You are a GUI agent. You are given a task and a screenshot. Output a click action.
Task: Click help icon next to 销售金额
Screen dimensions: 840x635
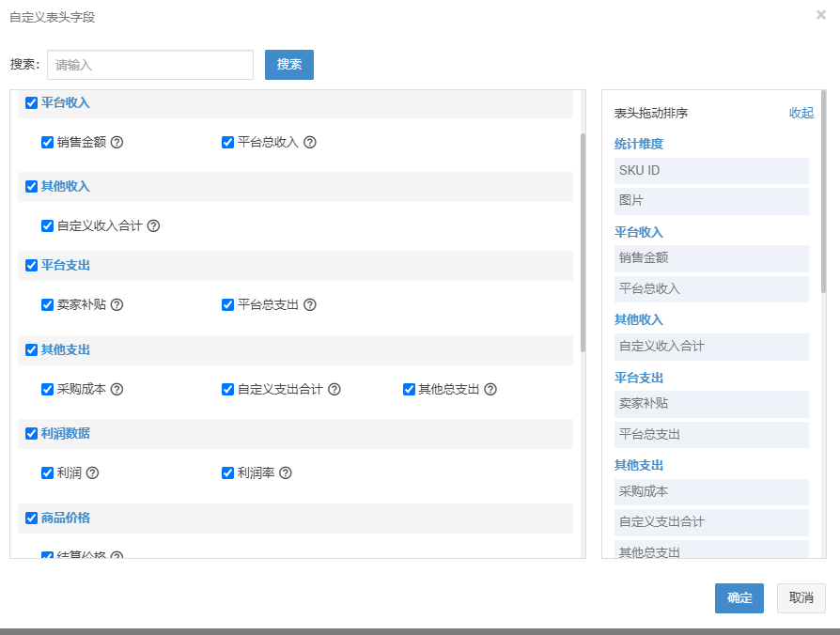[117, 142]
